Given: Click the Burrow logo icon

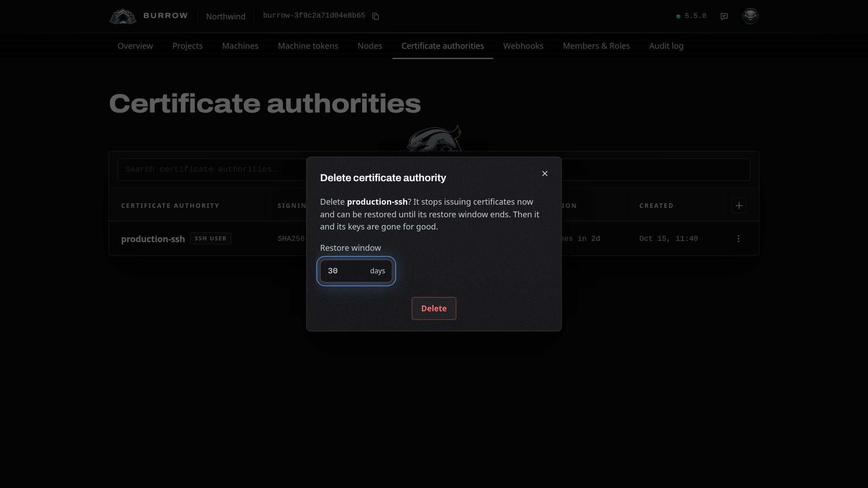Looking at the screenshot, I should point(123,16).
